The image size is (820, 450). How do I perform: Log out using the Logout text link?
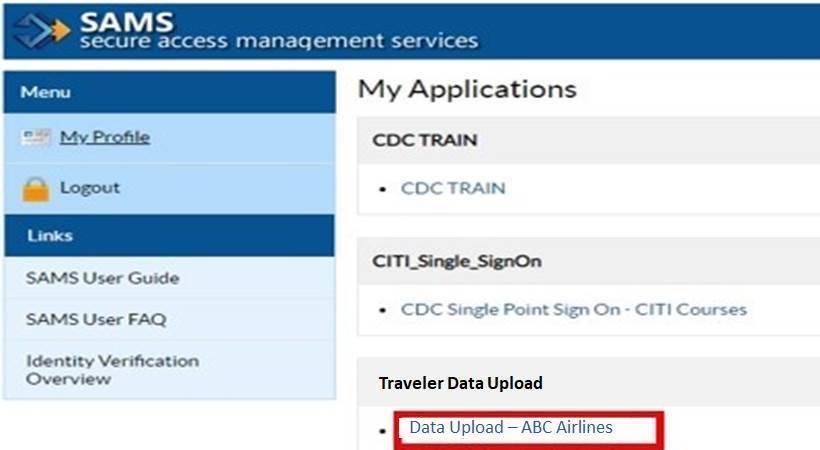point(89,187)
